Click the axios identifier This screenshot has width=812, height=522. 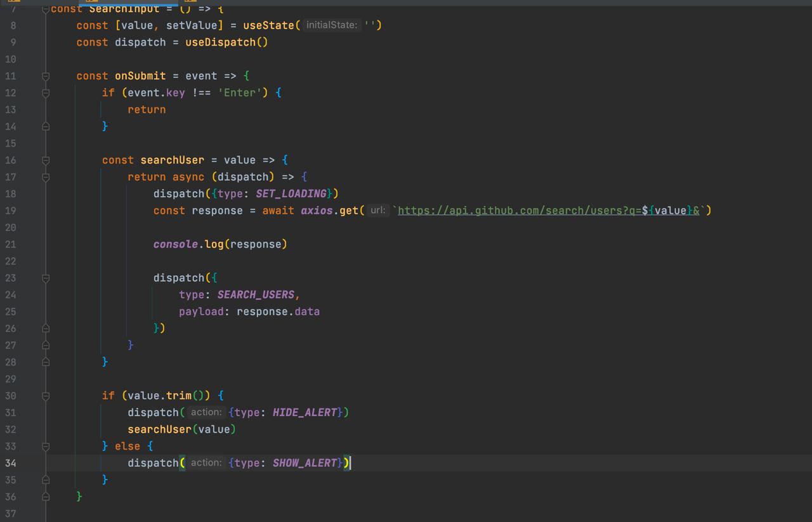coord(317,211)
